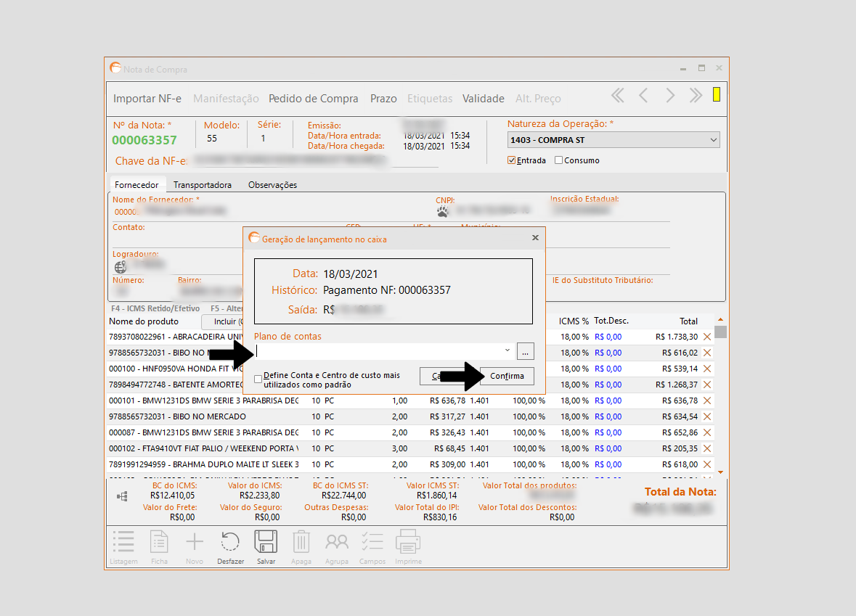Toggle the Entrada checkbox
856x616 pixels.
(x=512, y=160)
